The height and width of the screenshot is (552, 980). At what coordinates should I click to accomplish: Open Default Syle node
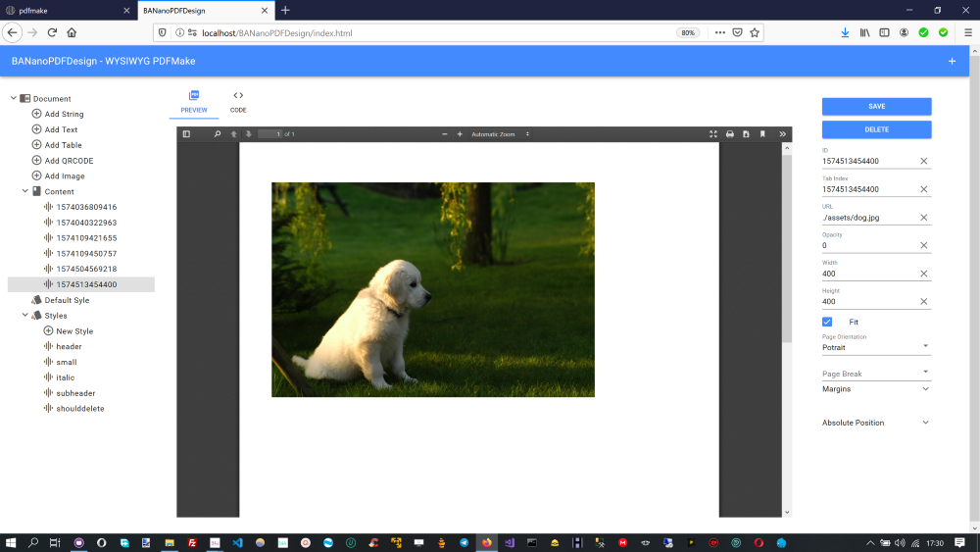pyautogui.click(x=67, y=300)
